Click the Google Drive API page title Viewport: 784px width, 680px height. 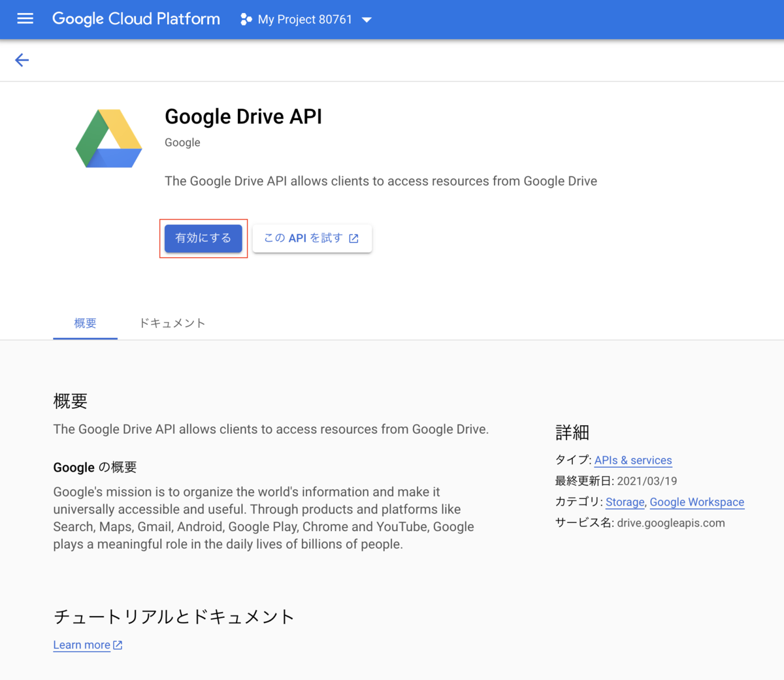click(243, 116)
